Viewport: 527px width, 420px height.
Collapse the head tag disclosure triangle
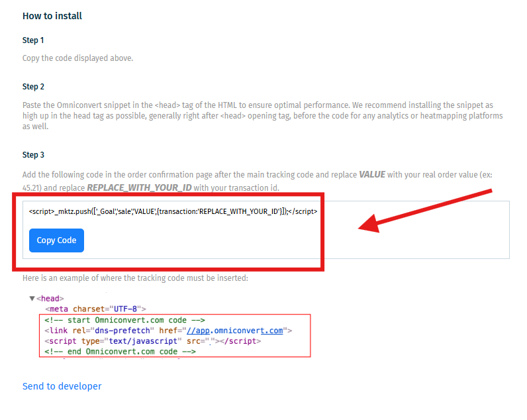(32, 299)
